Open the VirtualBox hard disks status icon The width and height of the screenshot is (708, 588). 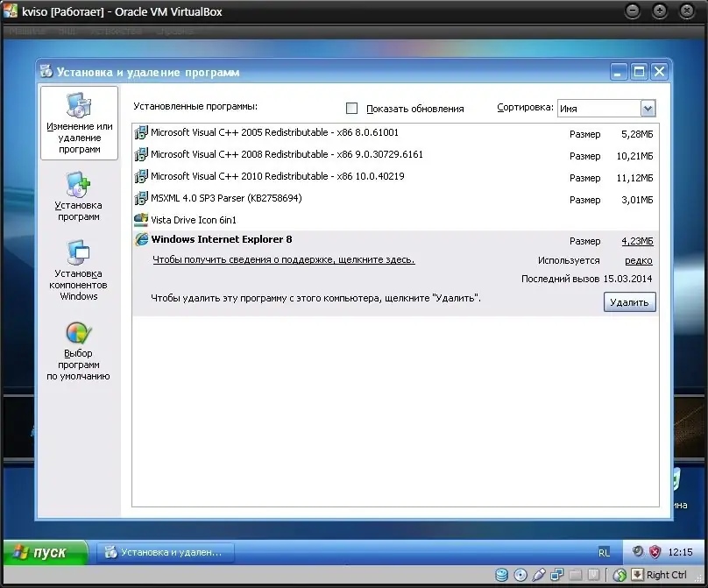tap(501, 573)
